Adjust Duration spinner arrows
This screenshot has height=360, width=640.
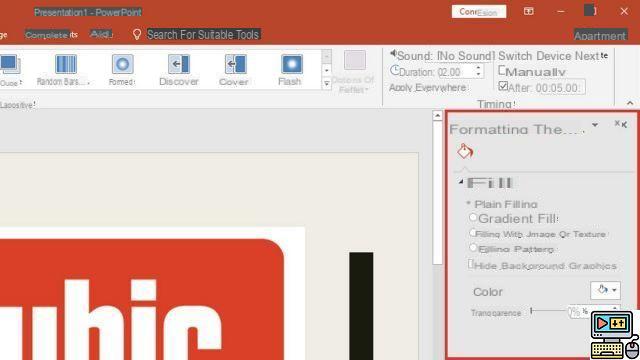(x=478, y=71)
